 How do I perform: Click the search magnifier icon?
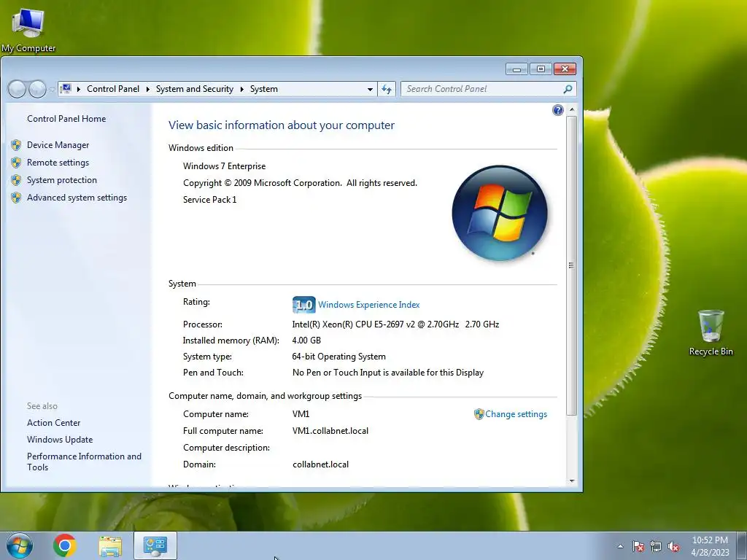[x=568, y=89]
